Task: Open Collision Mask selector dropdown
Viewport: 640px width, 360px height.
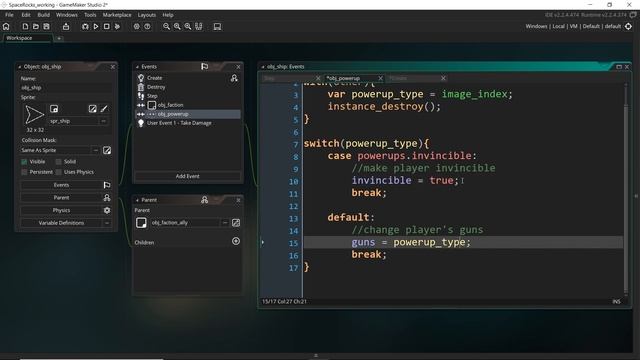Action: [96, 150]
